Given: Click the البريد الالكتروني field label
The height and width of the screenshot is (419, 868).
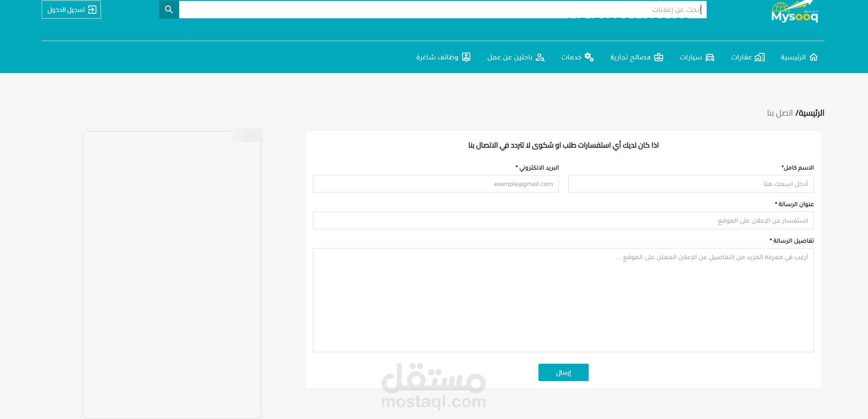Looking at the screenshot, I should (x=538, y=168).
